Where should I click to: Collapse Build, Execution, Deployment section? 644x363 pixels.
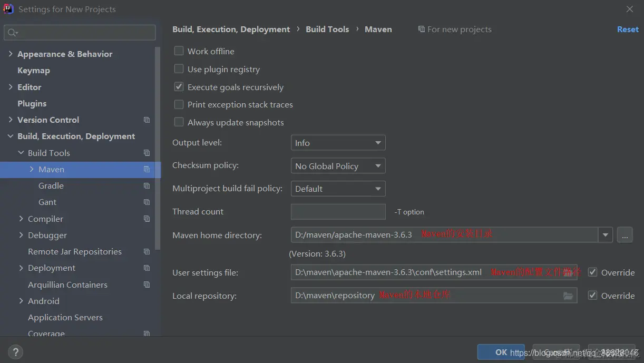[11, 136]
